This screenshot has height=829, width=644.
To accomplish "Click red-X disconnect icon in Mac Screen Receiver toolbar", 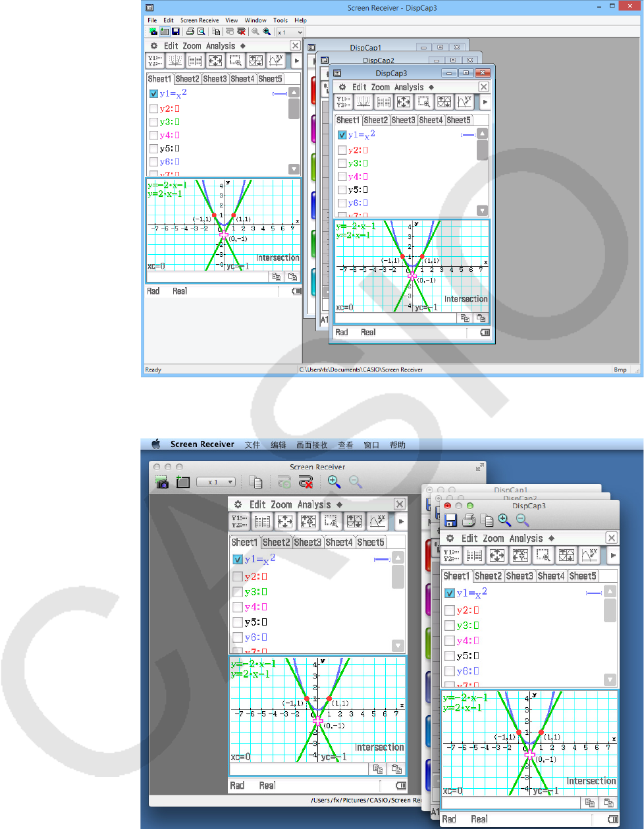I will (x=306, y=482).
